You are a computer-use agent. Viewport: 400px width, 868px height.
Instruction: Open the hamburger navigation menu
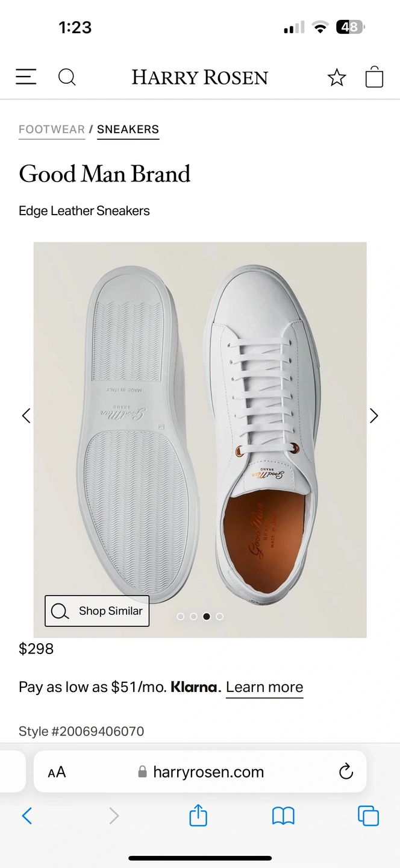26,77
